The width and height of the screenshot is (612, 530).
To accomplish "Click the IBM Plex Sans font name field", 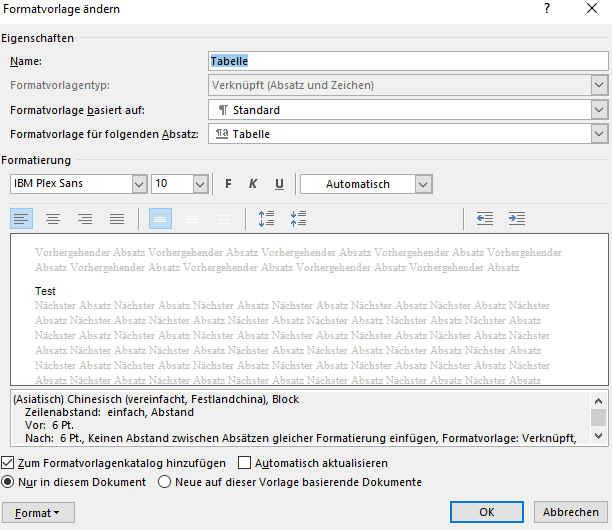I will (71, 184).
